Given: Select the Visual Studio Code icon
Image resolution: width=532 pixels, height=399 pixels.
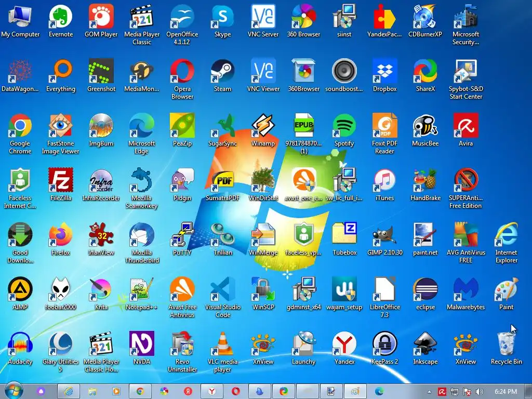Looking at the screenshot, I should pos(222,298).
